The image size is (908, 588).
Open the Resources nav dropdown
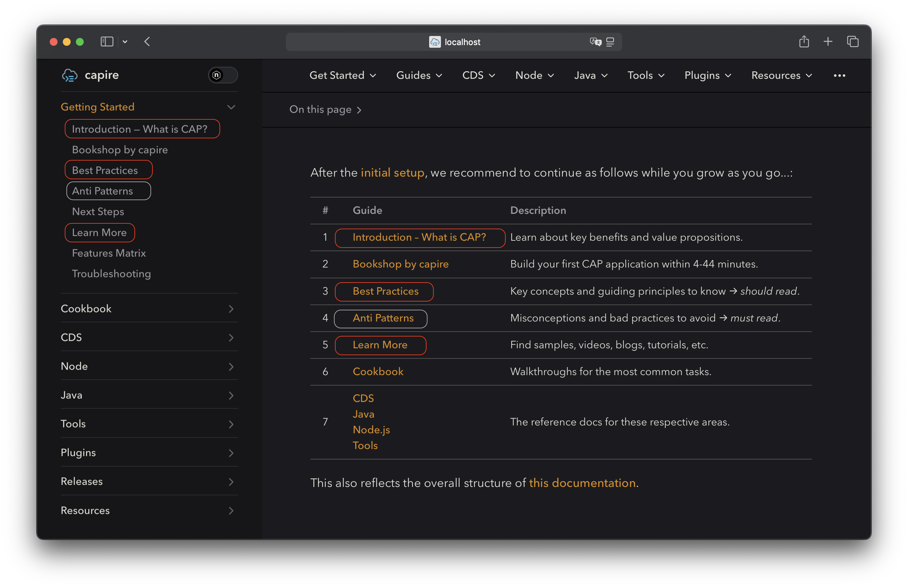782,75
